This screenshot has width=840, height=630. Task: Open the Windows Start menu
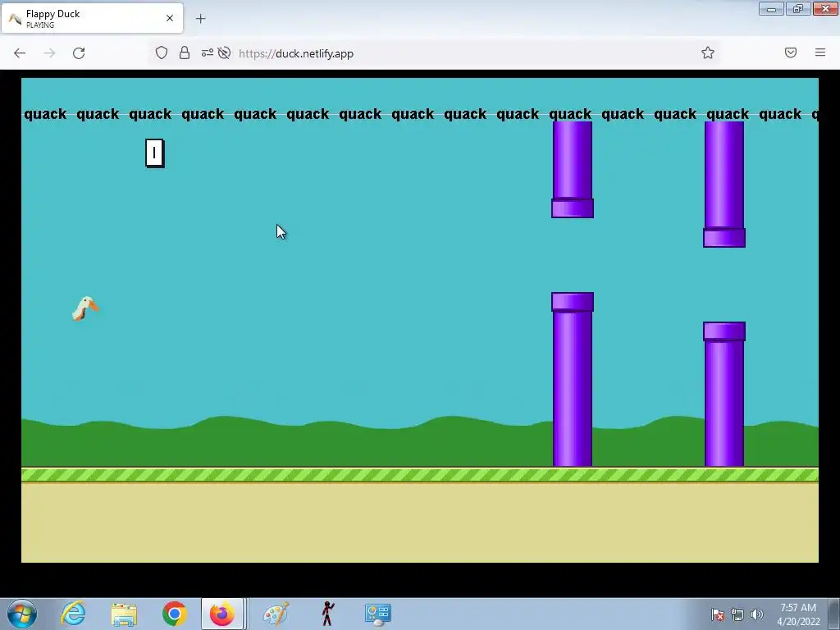coord(22,614)
